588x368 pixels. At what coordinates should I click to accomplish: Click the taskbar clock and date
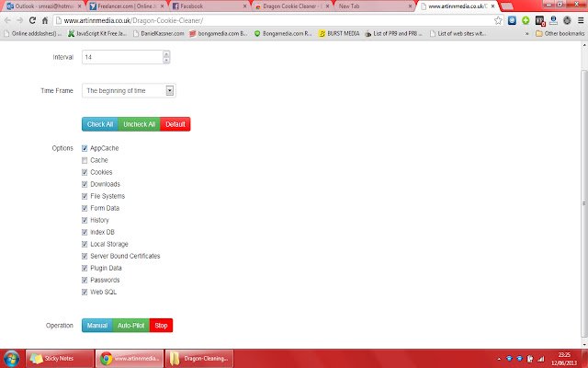[564, 359]
